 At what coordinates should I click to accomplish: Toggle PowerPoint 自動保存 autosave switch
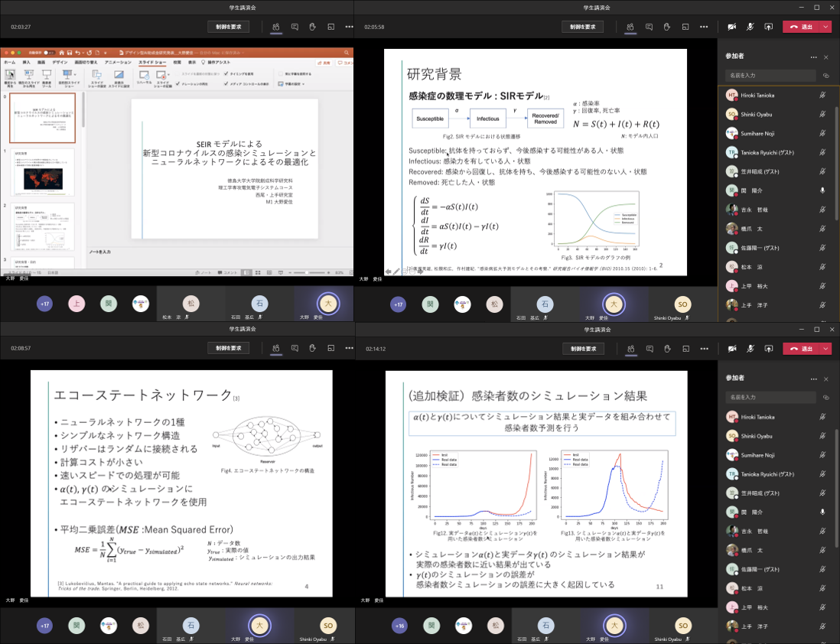coord(49,53)
